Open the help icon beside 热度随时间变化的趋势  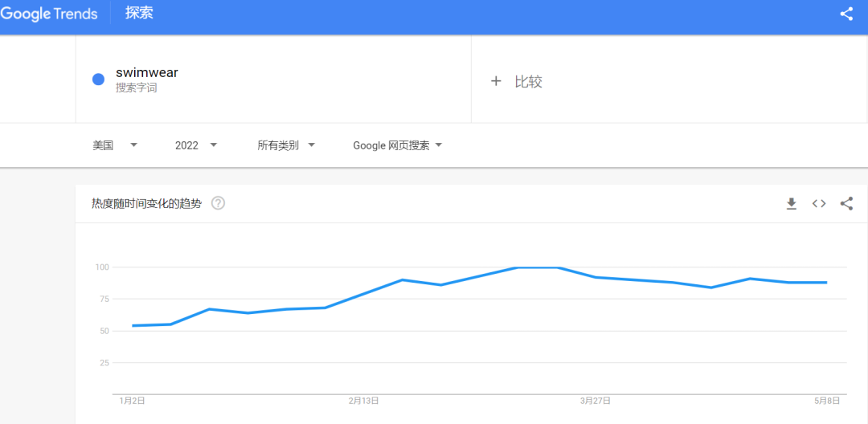[x=218, y=203]
